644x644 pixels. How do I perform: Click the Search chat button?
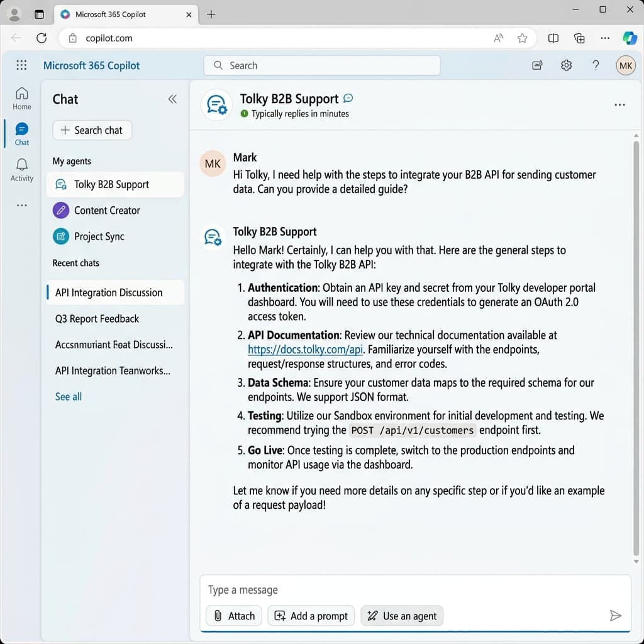92,130
